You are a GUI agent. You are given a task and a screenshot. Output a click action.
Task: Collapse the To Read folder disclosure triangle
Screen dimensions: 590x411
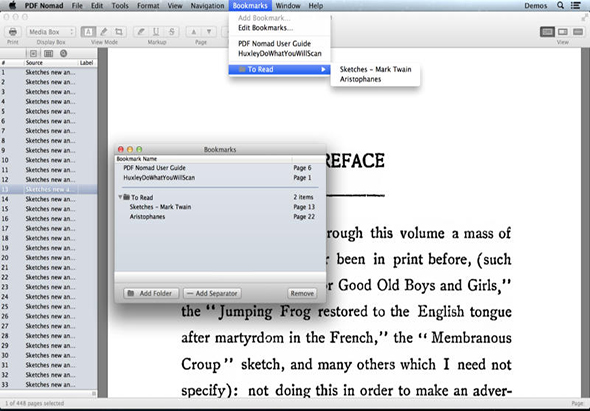(x=120, y=197)
